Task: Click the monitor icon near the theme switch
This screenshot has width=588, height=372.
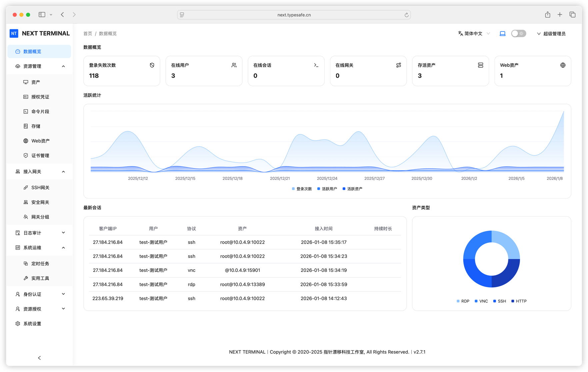Action: click(503, 33)
